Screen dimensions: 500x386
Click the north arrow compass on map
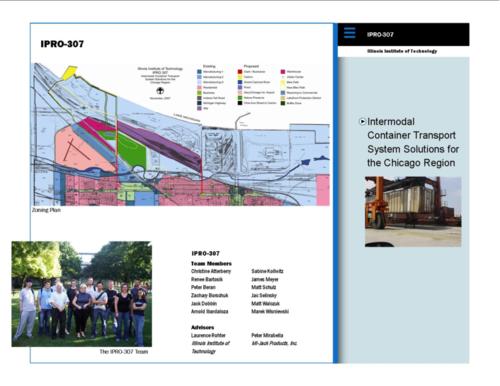[x=160, y=91]
